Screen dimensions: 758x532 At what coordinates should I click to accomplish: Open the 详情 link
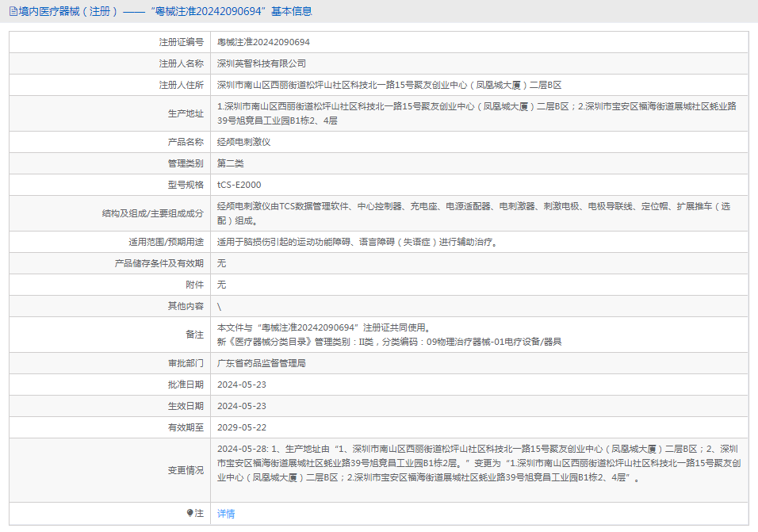pyautogui.click(x=226, y=514)
